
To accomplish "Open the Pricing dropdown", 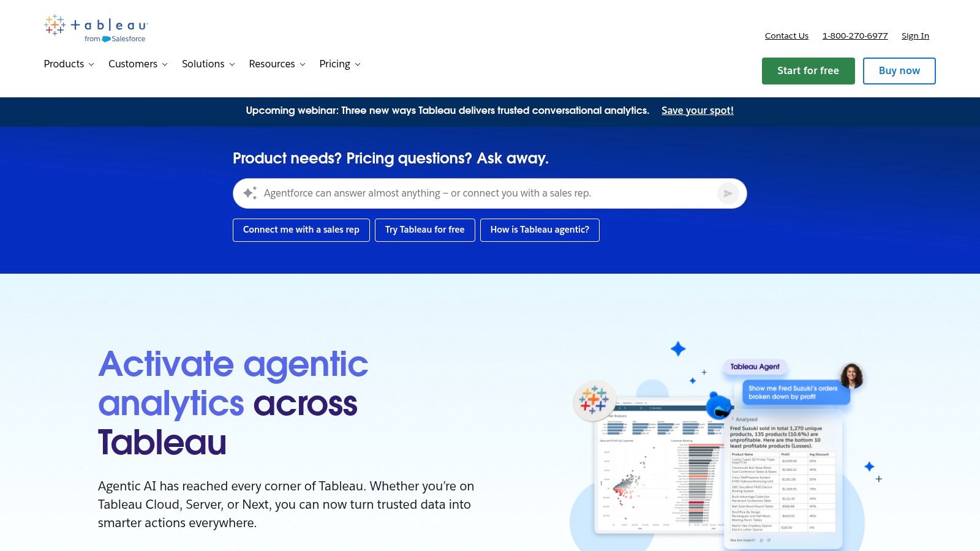I will pyautogui.click(x=340, y=64).
